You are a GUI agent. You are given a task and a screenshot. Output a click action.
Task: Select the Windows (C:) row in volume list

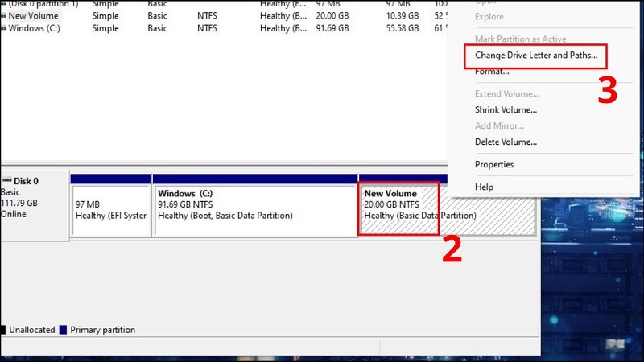click(x=224, y=28)
